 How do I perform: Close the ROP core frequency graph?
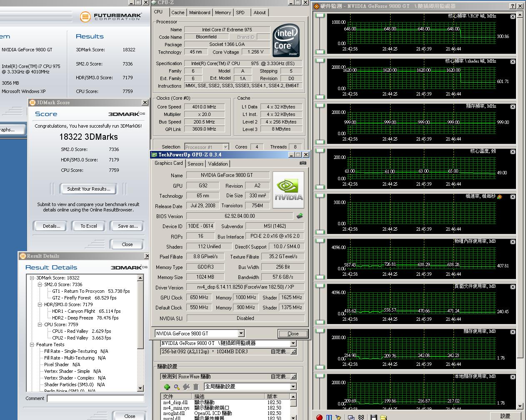click(513, 17)
